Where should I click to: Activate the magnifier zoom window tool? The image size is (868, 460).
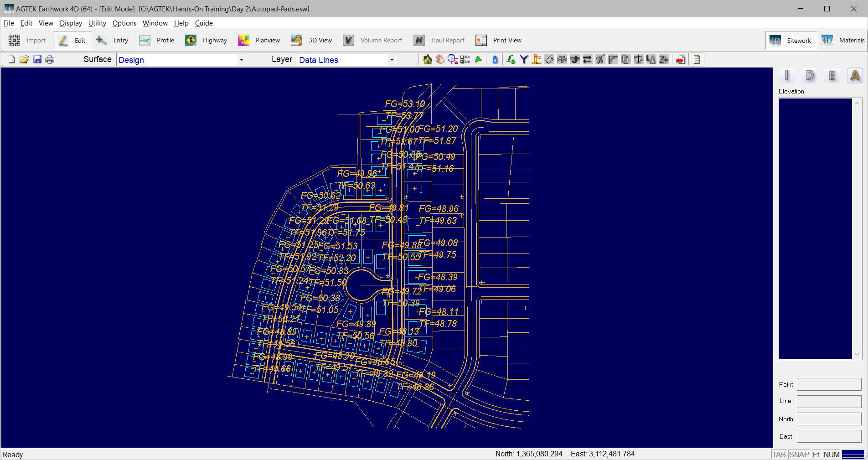pyautogui.click(x=452, y=60)
